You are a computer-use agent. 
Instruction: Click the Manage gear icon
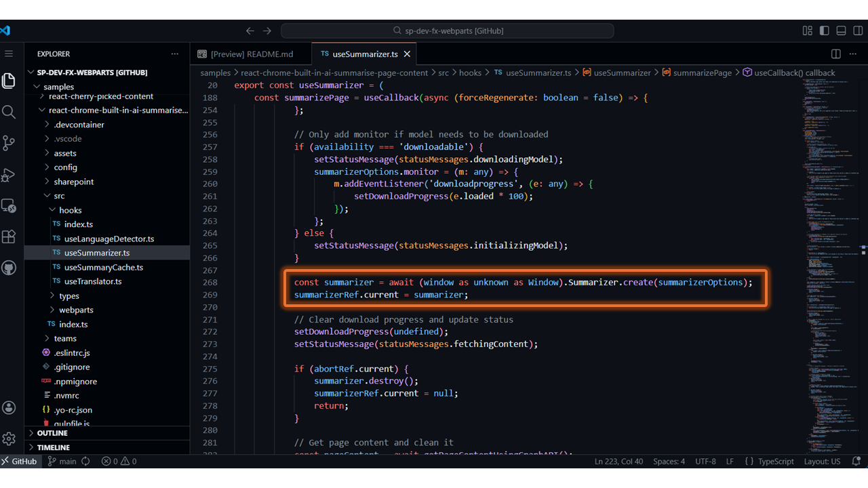pos(9,439)
